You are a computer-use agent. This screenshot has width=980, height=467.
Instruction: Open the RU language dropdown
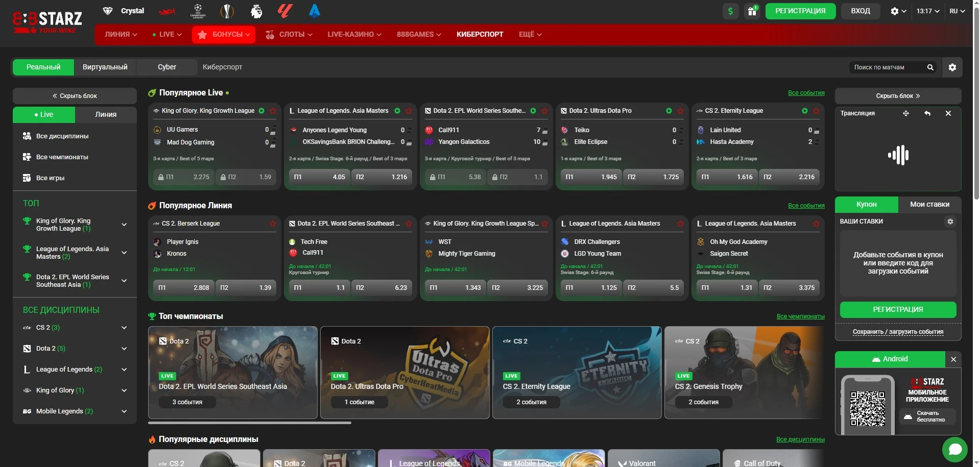(957, 11)
